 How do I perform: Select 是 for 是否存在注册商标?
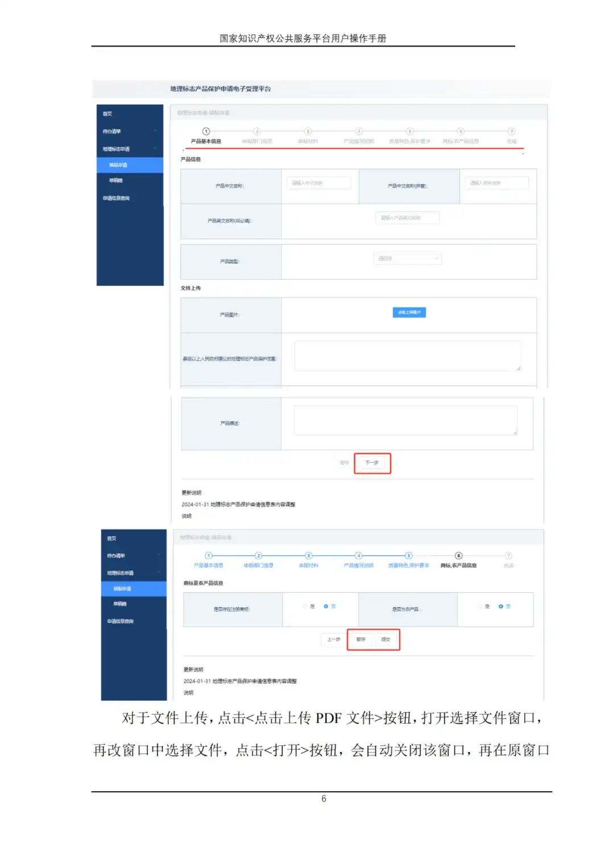[x=305, y=607]
